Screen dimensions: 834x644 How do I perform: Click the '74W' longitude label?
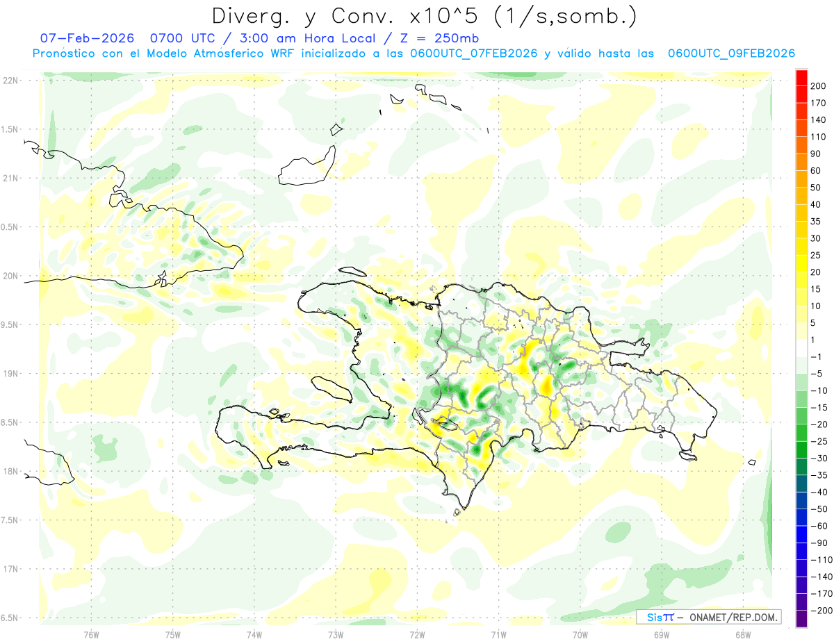pos(254,634)
